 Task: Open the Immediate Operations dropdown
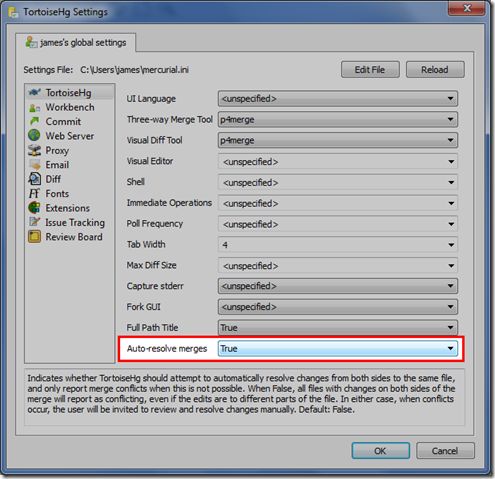pos(338,203)
